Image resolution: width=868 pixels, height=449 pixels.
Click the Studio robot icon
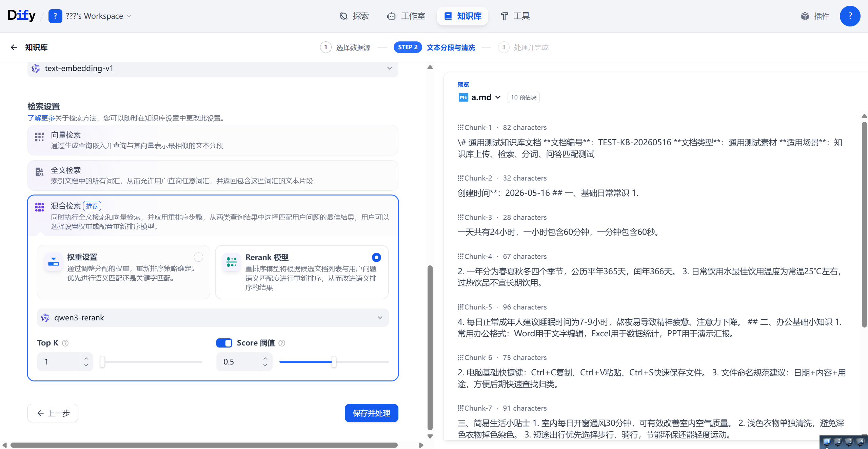pyautogui.click(x=392, y=16)
